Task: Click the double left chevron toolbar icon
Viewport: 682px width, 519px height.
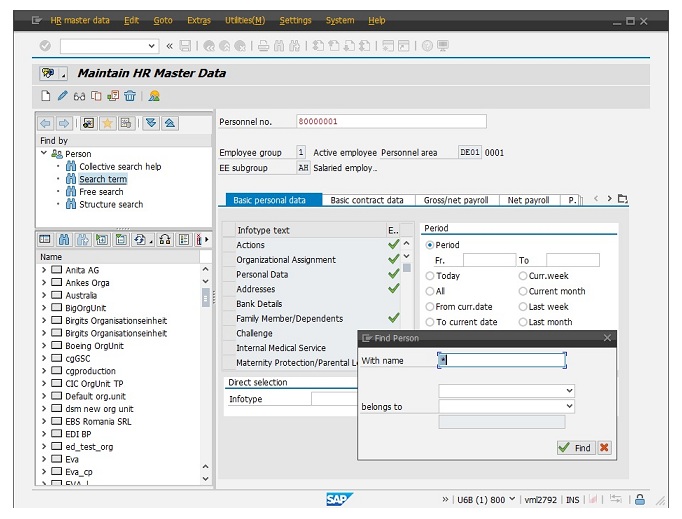Action: [170, 46]
